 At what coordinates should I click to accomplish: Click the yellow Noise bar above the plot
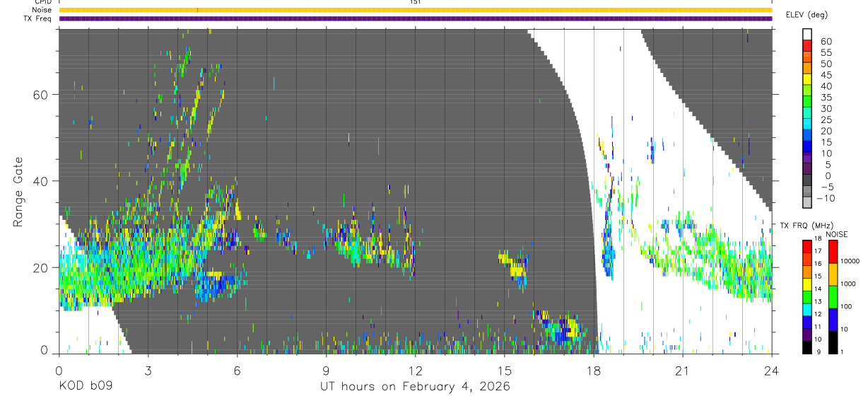pyautogui.click(x=416, y=10)
